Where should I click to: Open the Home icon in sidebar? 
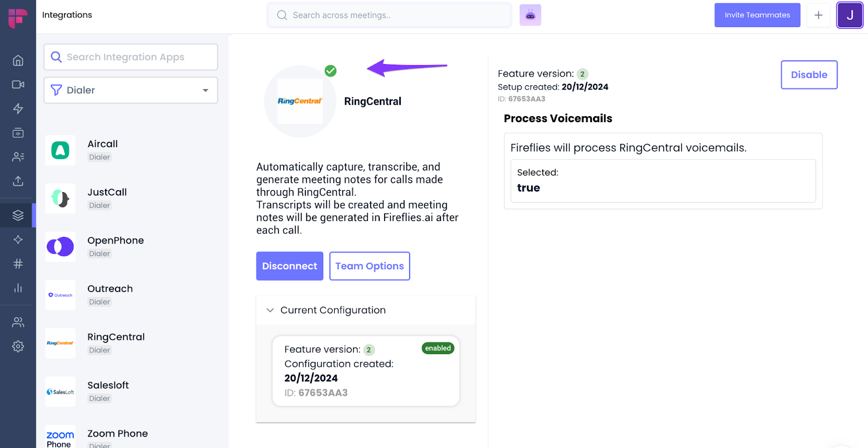tap(18, 60)
